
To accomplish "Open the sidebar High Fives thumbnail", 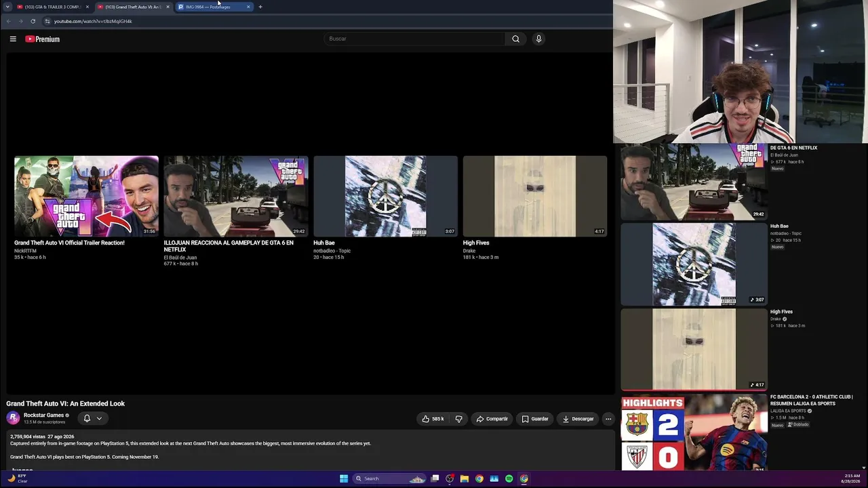I will pos(694,349).
